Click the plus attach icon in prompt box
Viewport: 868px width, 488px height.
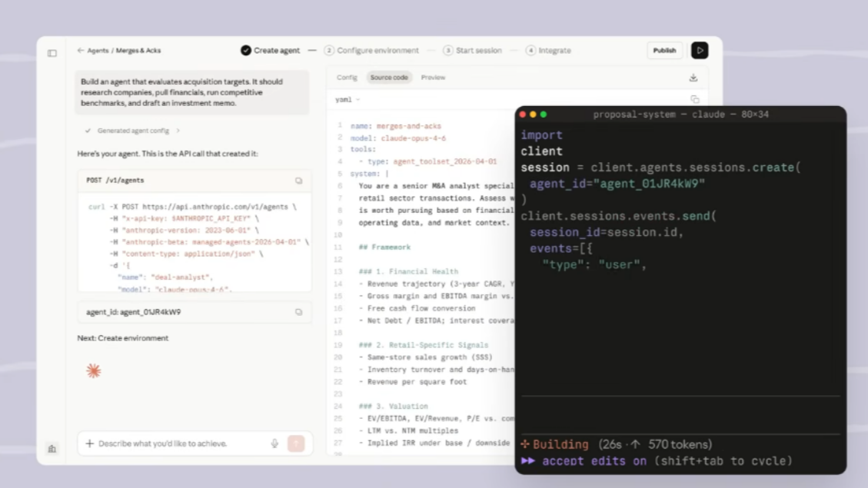coord(90,443)
